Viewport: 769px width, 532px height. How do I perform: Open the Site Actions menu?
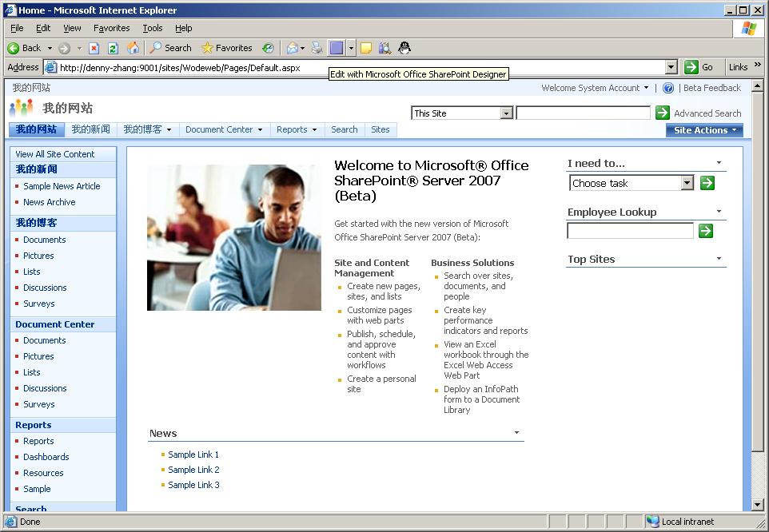[705, 130]
